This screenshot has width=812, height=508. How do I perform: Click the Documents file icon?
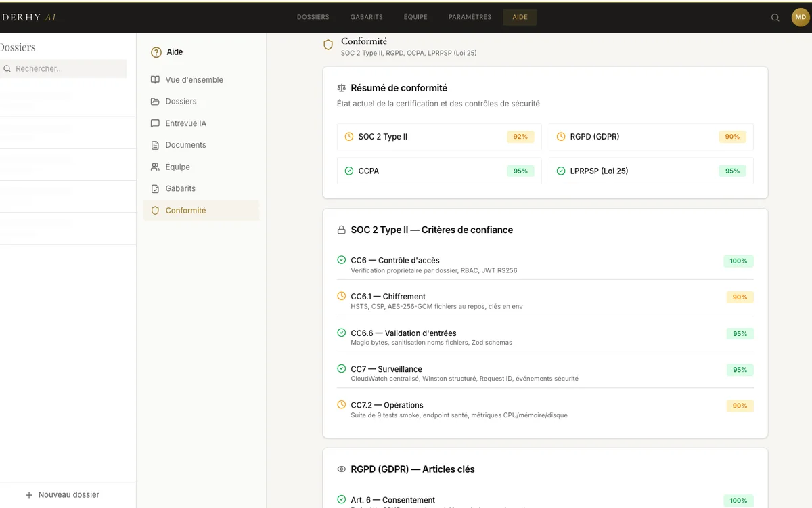tap(154, 144)
